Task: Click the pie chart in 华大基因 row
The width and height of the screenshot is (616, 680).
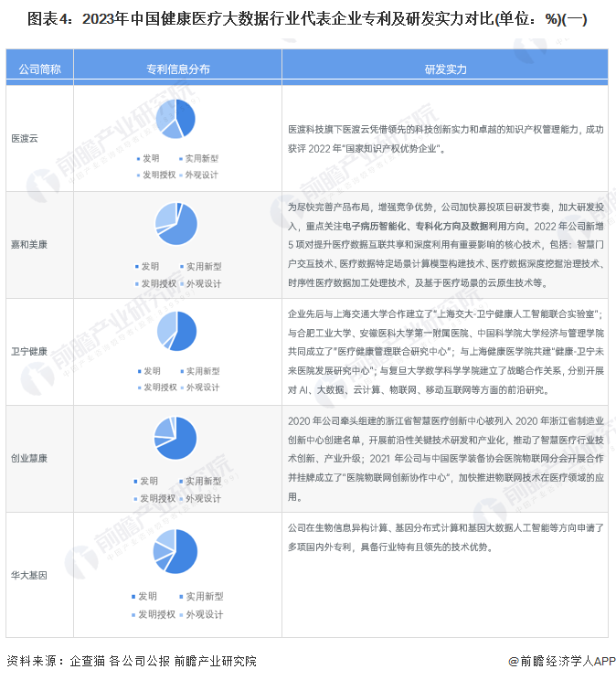Action: (x=175, y=551)
